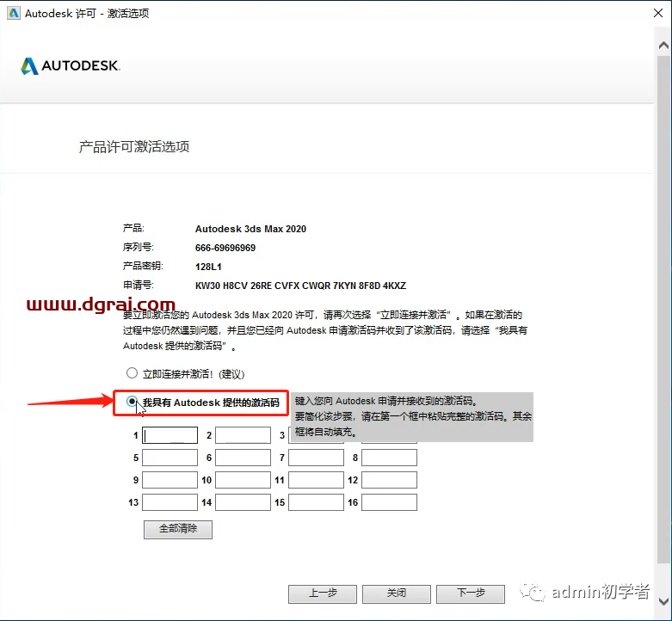Click the 关闭 button
Screen dimensions: 672x621
click(x=397, y=593)
